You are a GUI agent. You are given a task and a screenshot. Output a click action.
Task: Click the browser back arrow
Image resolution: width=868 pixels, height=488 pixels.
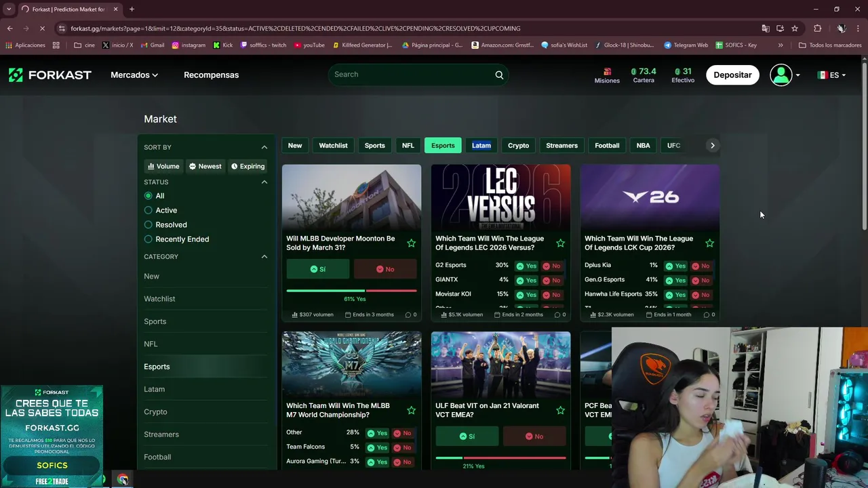coord(9,28)
